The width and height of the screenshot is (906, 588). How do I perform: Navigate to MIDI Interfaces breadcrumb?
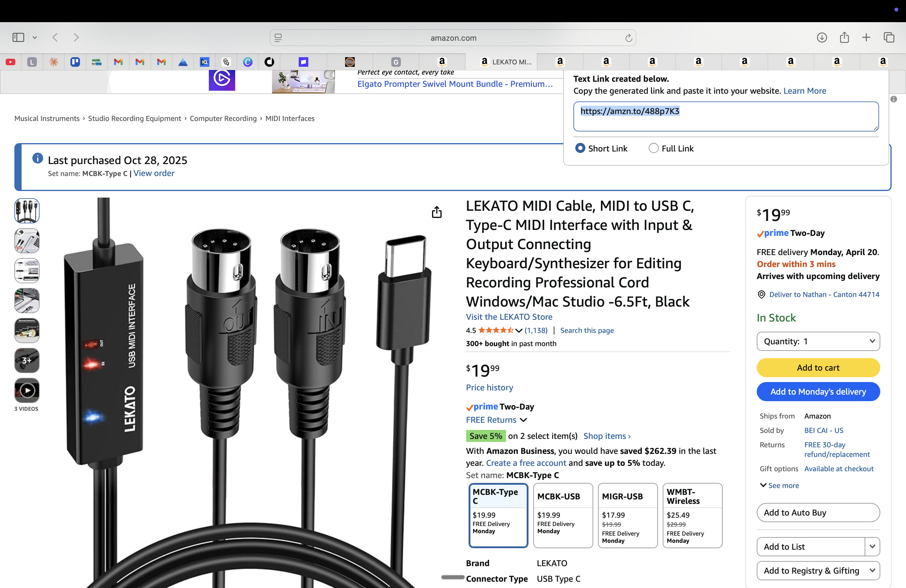[290, 118]
